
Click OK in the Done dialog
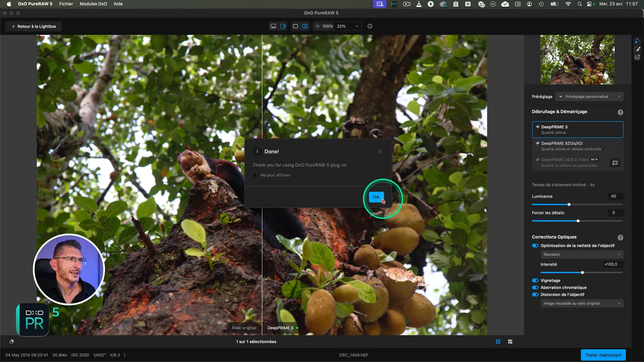pos(376,197)
